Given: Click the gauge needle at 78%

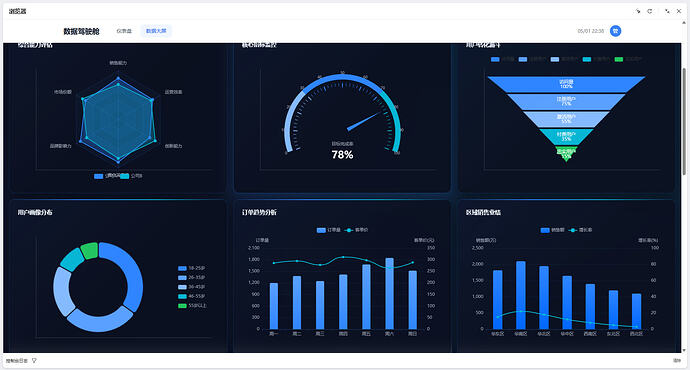Looking at the screenshot, I should click(x=364, y=121).
